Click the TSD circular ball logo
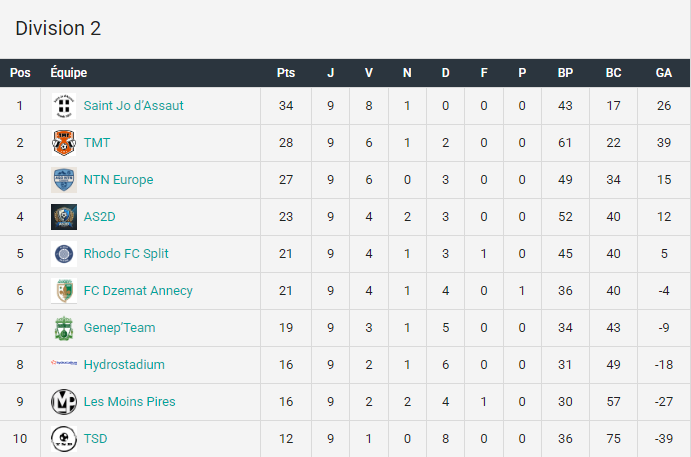 pyautogui.click(x=64, y=439)
